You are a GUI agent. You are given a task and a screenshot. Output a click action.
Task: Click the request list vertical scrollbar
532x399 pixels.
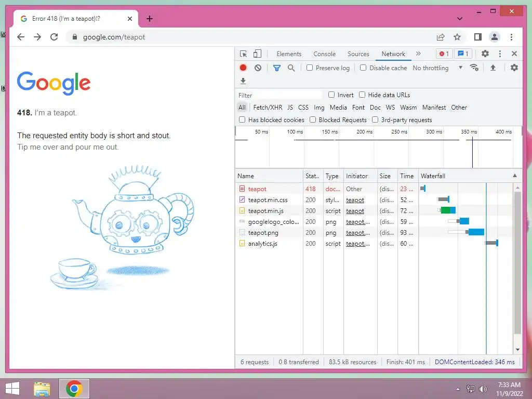pyautogui.click(x=517, y=263)
